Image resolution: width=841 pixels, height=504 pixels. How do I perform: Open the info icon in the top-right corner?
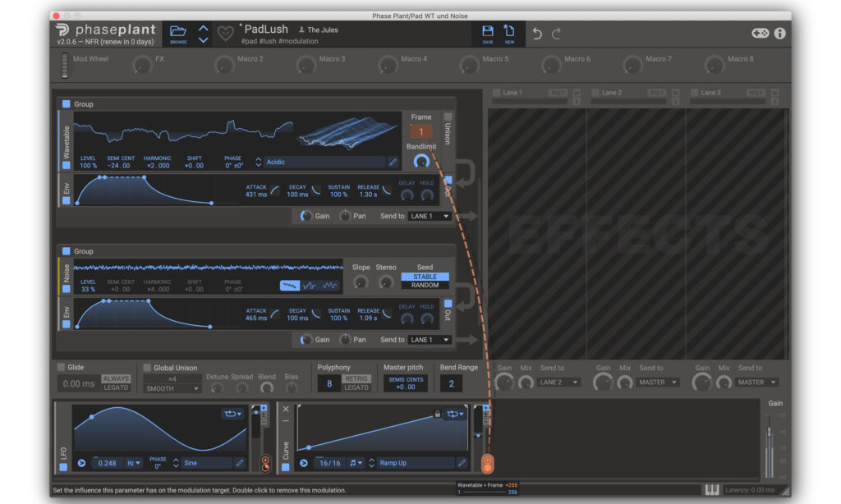click(x=780, y=33)
